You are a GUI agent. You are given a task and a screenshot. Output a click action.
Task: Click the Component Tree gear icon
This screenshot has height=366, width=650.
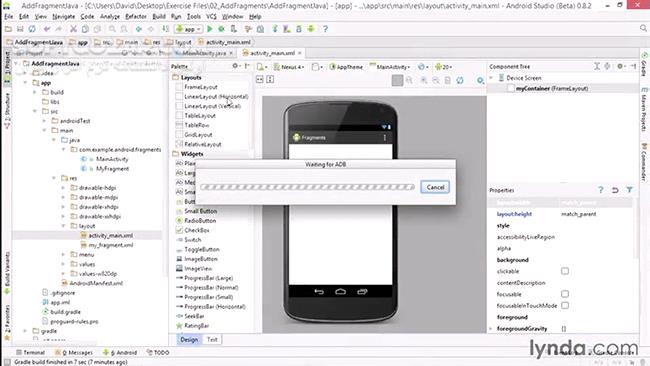620,66
